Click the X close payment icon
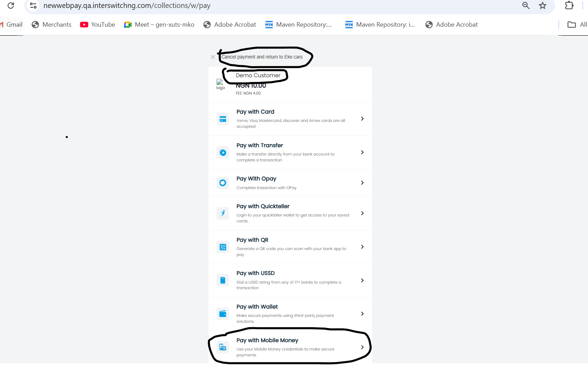Screen dimensions: 588x365 click(213, 57)
